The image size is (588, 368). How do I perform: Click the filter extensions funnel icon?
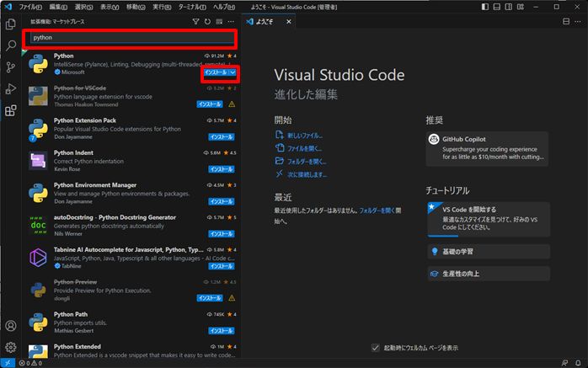coord(195,22)
